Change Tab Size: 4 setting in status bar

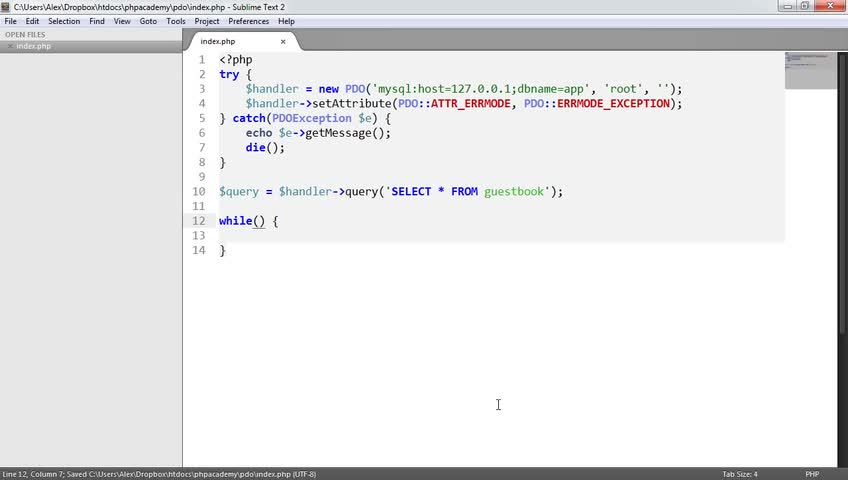click(740, 474)
